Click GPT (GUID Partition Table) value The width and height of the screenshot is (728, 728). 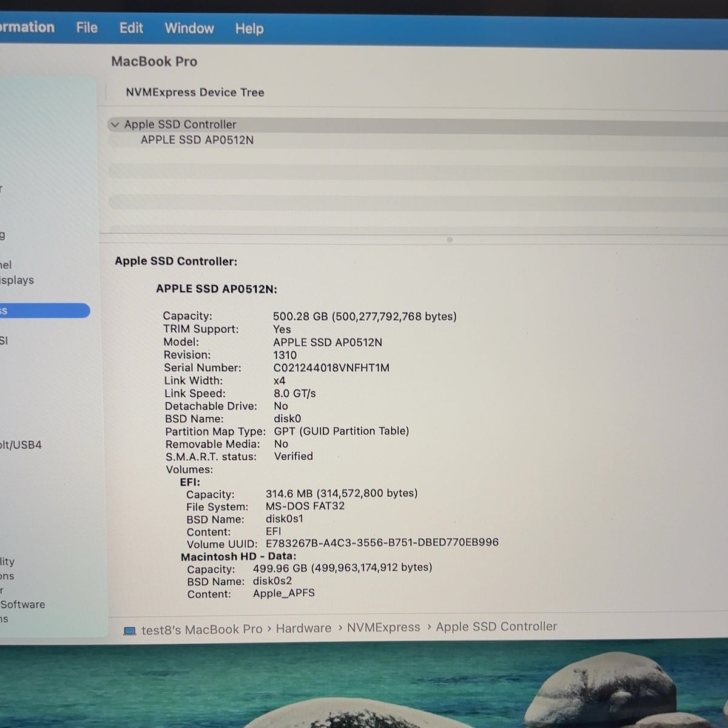point(342,431)
